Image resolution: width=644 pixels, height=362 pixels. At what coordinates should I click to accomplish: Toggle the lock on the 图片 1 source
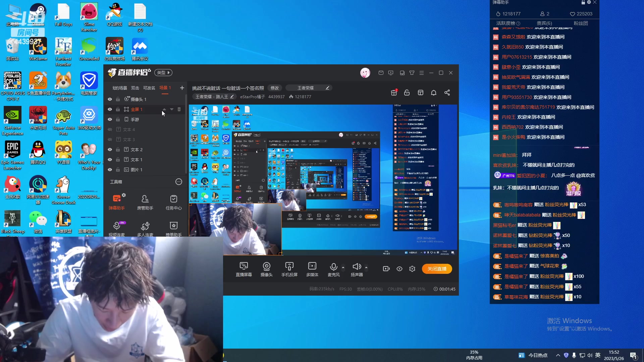click(x=118, y=170)
